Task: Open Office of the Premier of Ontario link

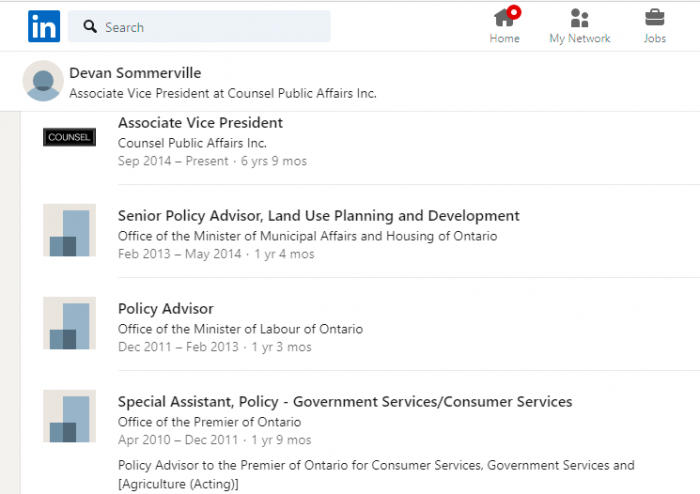Action: (209, 422)
